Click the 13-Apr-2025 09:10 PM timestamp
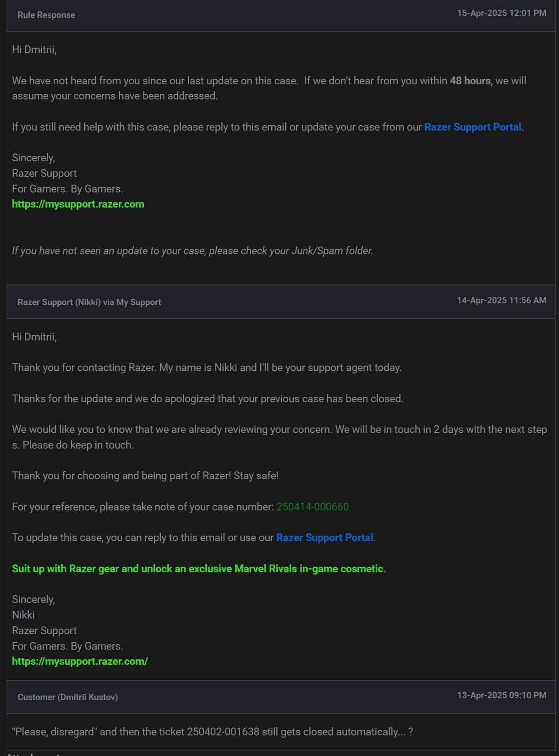559x756 pixels. click(x=502, y=695)
